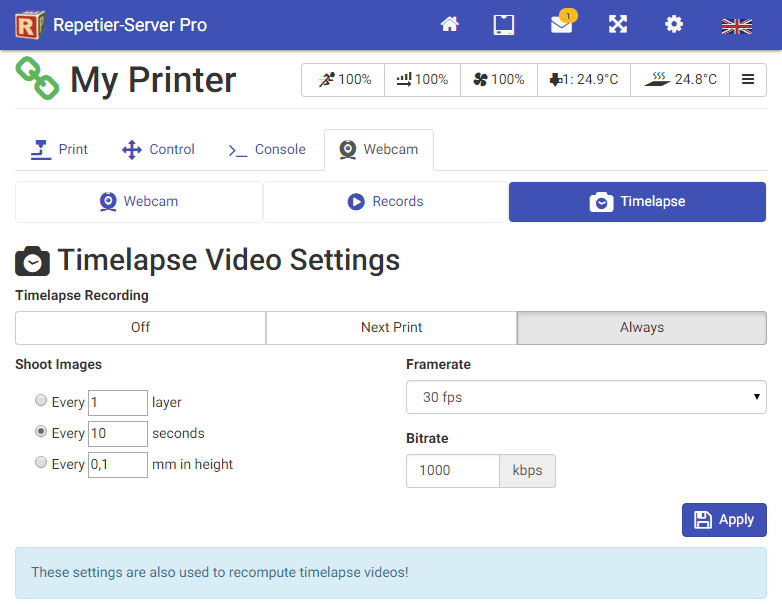Image resolution: width=782 pixels, height=605 pixels.
Task: Open the printer display tablet icon
Action: pos(504,25)
